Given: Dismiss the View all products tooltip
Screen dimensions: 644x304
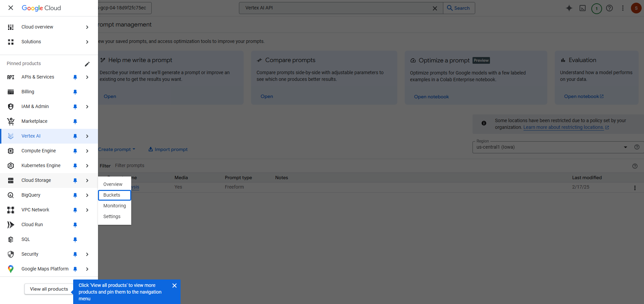Looking at the screenshot, I should click(x=175, y=286).
